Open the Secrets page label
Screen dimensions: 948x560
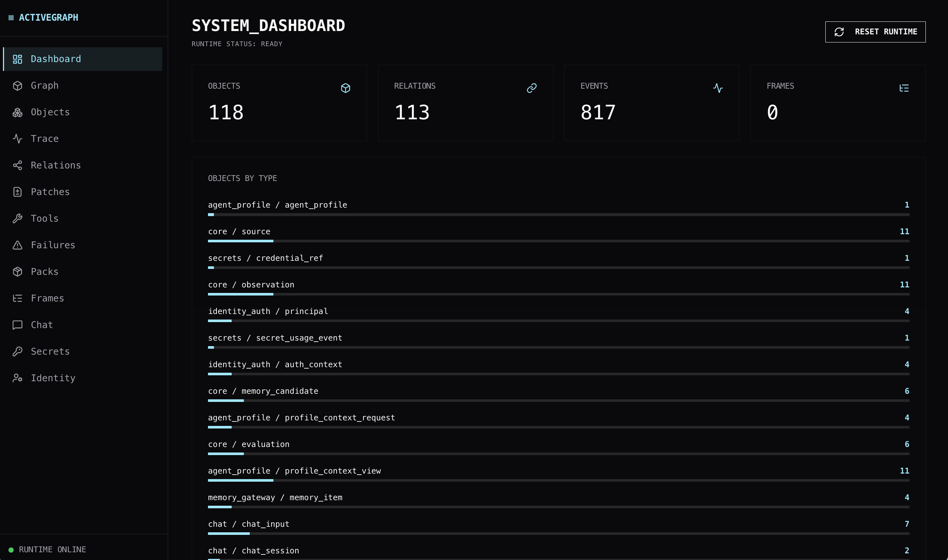[50, 352]
